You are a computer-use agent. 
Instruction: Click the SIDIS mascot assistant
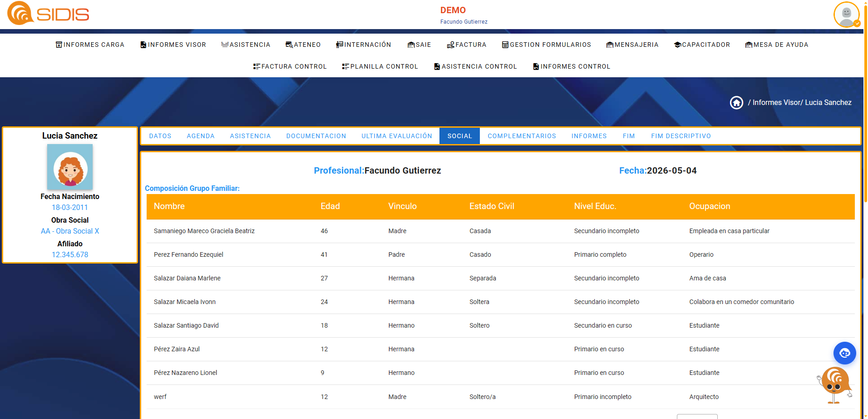pyautogui.click(x=835, y=385)
